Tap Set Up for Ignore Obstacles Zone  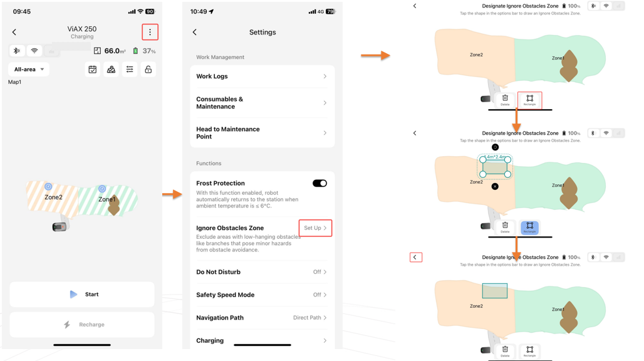coord(315,228)
